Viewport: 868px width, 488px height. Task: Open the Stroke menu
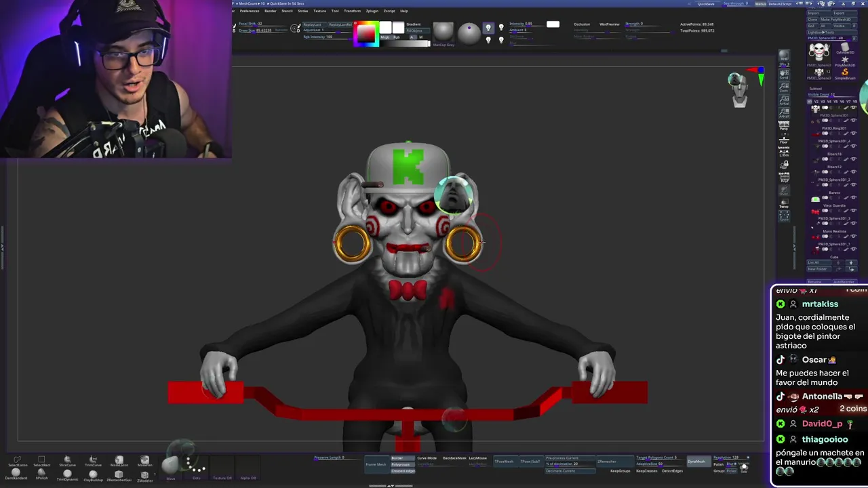coord(303,11)
